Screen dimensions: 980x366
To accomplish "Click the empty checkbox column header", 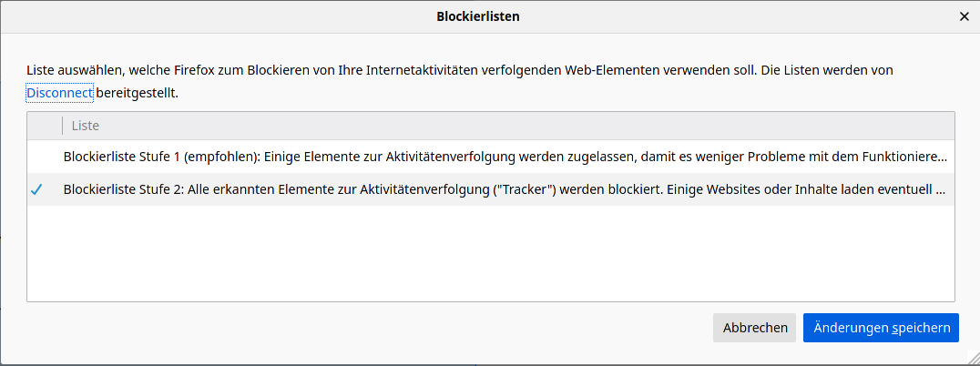I will pos(44,126).
